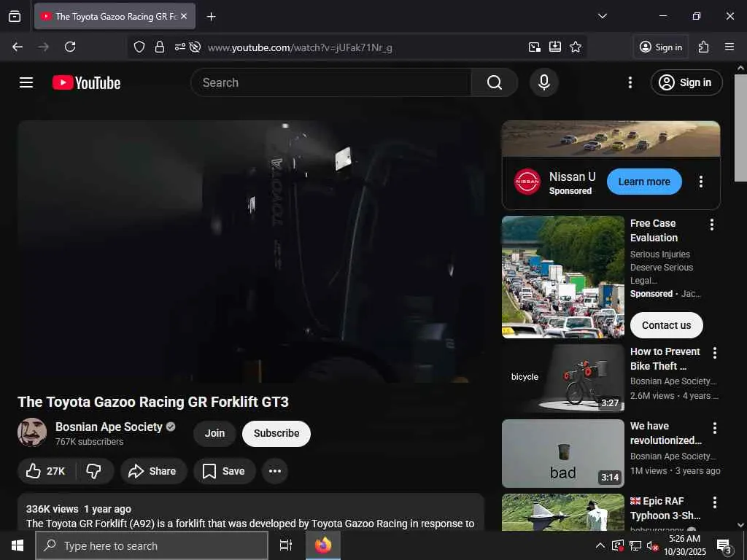Click the video player area

(x=251, y=252)
